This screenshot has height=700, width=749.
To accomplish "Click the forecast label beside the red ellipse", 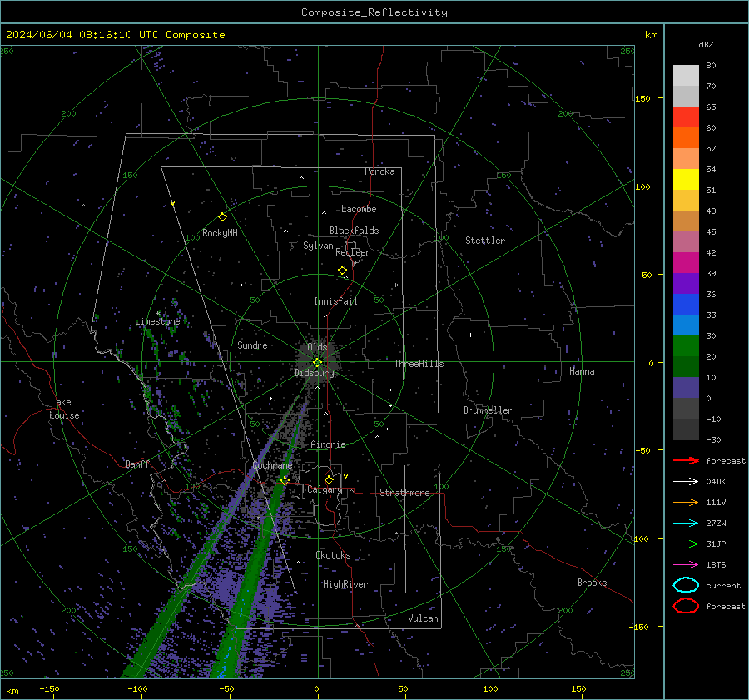I will [726, 606].
